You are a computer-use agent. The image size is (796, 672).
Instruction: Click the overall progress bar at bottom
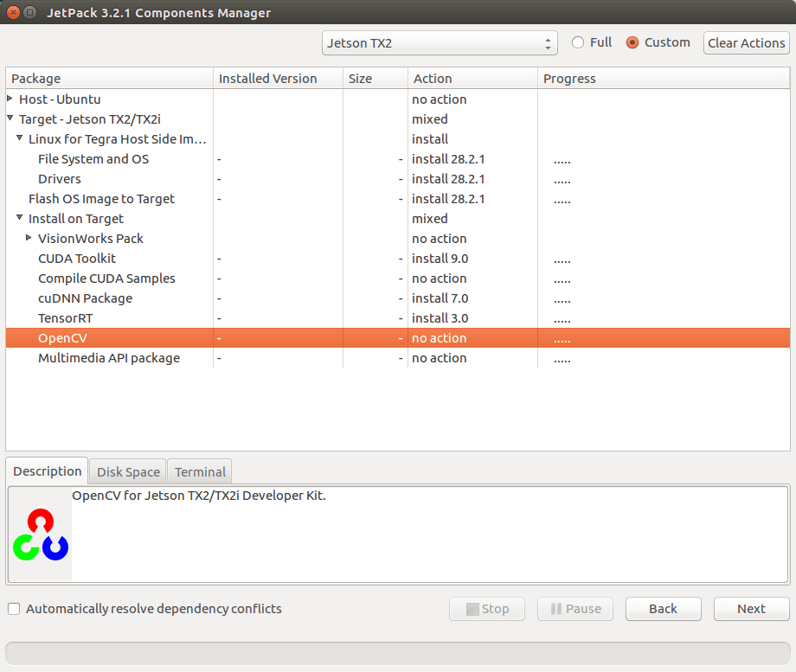(397, 653)
